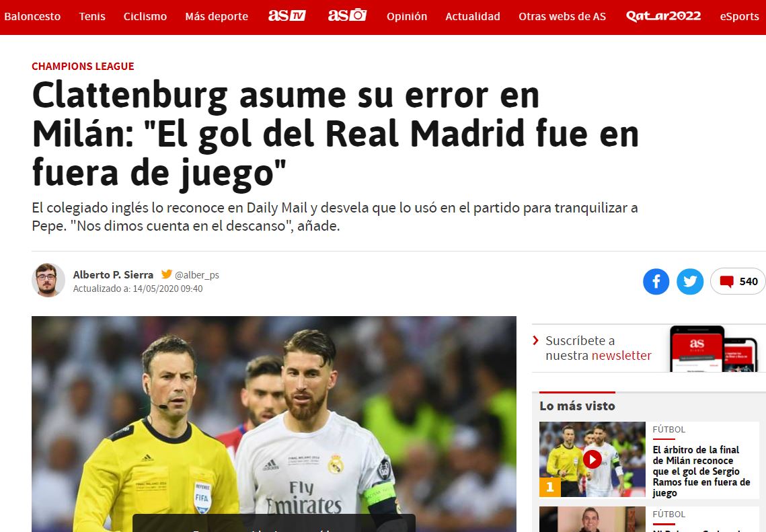Screen dimensions: 766x532
Task: Open Más deporte menu
Action: pos(217,17)
